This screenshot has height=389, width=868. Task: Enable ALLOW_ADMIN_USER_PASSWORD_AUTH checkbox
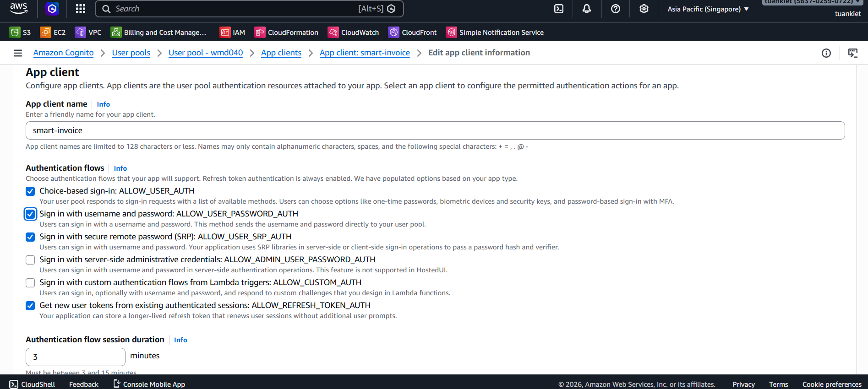point(30,260)
